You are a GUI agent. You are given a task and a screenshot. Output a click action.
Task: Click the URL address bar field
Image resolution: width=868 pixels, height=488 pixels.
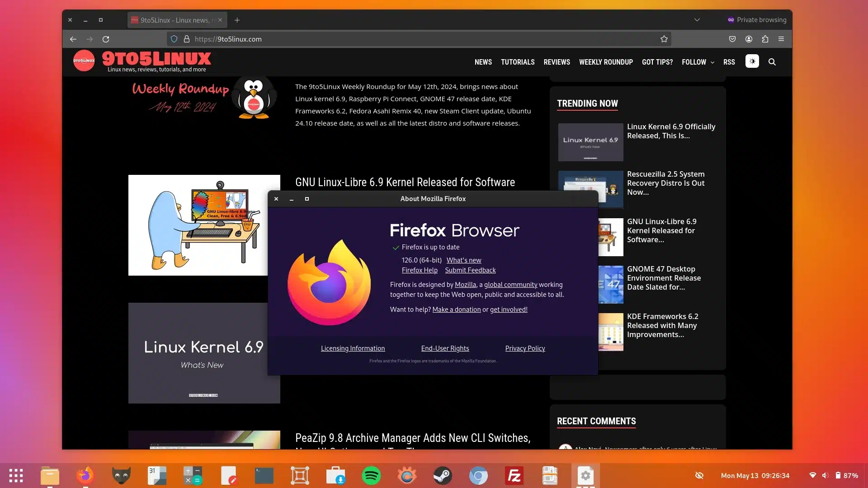point(407,39)
